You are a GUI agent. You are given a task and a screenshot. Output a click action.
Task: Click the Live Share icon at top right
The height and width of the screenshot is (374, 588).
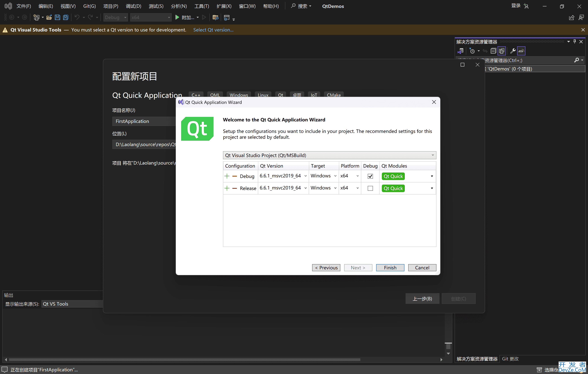(571, 18)
